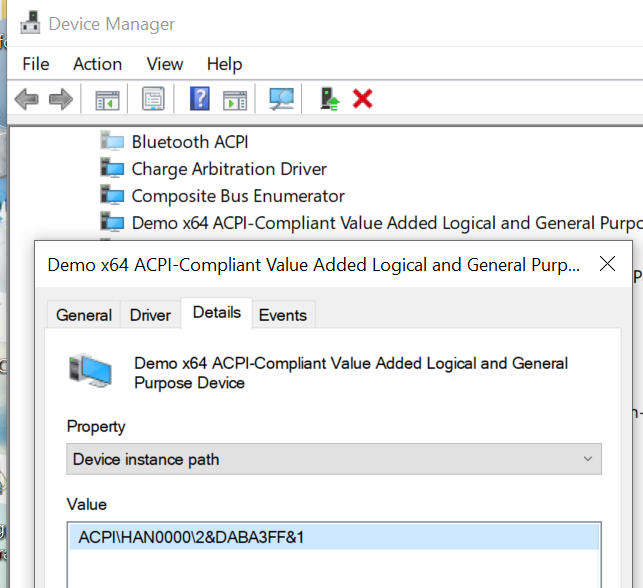Open the Properties toolbar icon
Screen dimensions: 643x588
point(153,99)
